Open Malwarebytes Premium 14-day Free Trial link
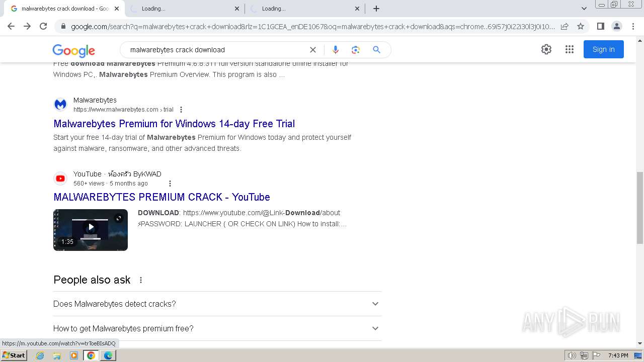Screen dimensions: 644x362 click(174, 124)
